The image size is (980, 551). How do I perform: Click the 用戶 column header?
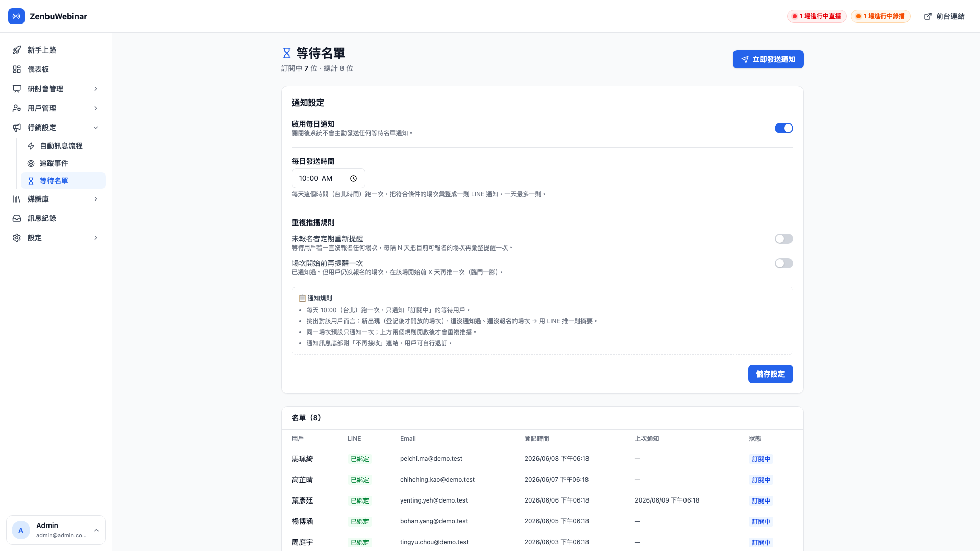298,439
